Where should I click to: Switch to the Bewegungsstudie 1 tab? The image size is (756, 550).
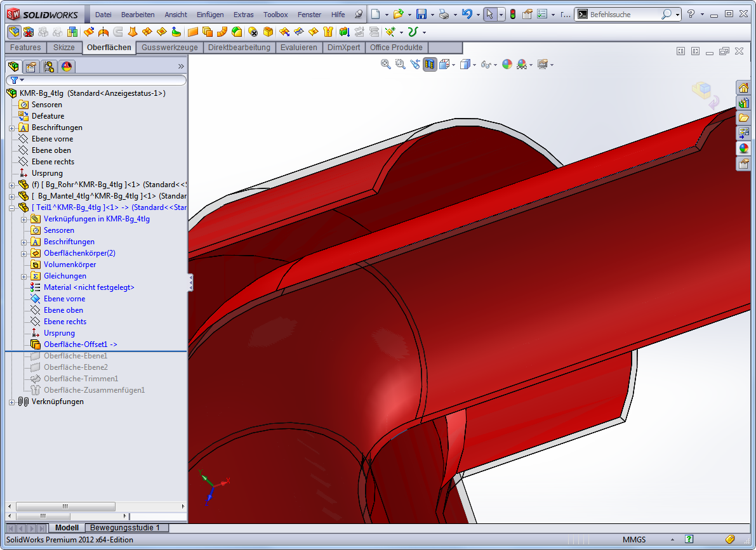(x=126, y=528)
